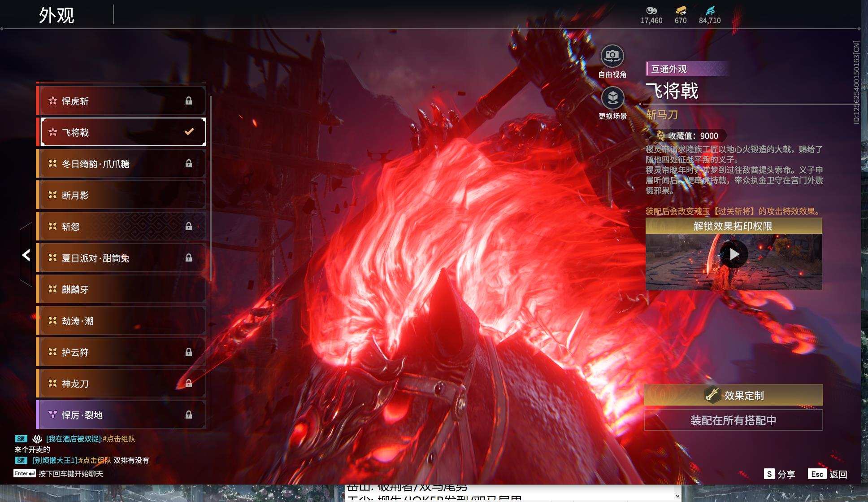Click the lock icon on 夏日派对·甜筒兔
The width and height of the screenshot is (868, 502).
point(189,258)
